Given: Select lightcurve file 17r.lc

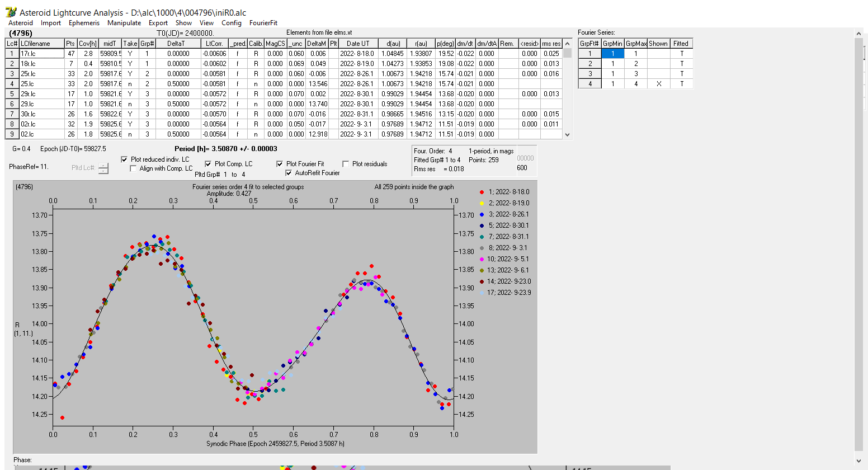Looking at the screenshot, I should (41, 54).
